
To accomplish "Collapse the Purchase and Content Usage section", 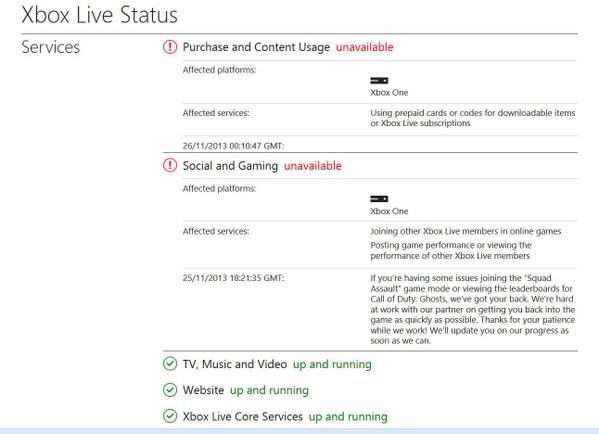I will tap(256, 47).
